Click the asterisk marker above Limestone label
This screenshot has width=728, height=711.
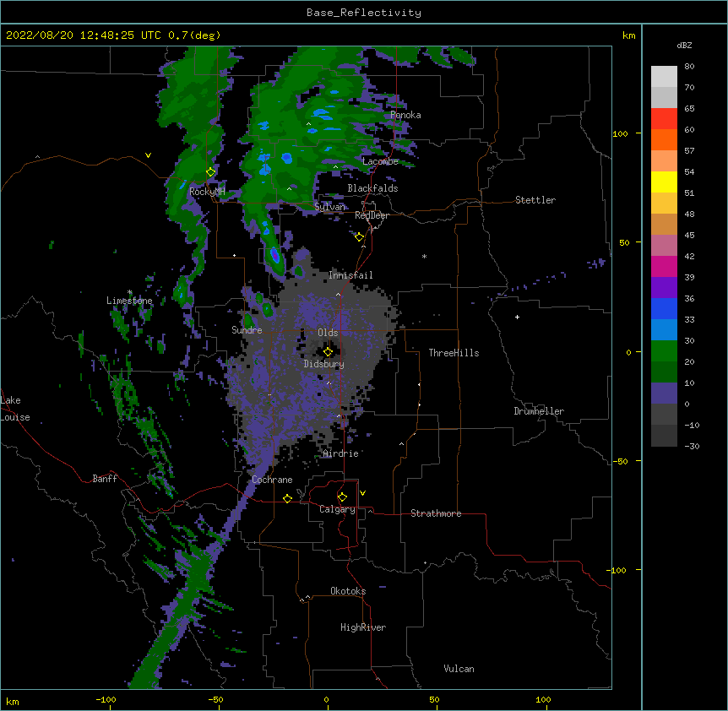[129, 292]
